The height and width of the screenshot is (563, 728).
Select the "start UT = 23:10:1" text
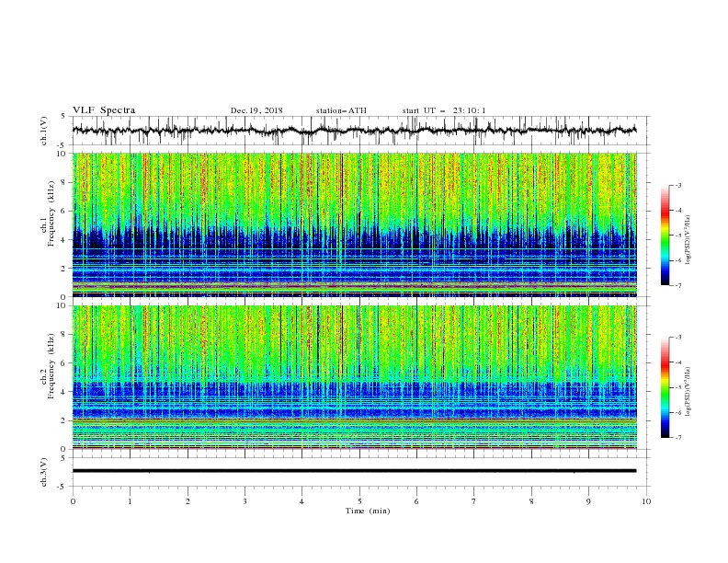coord(444,110)
